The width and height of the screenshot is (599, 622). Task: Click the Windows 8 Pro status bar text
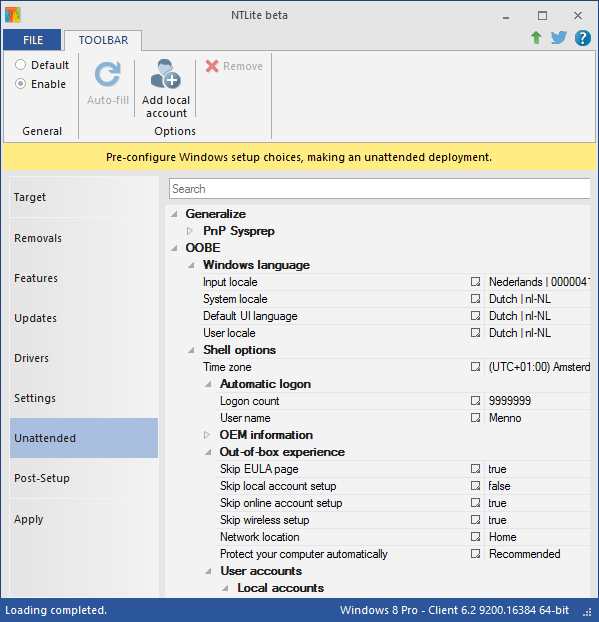pos(454,610)
